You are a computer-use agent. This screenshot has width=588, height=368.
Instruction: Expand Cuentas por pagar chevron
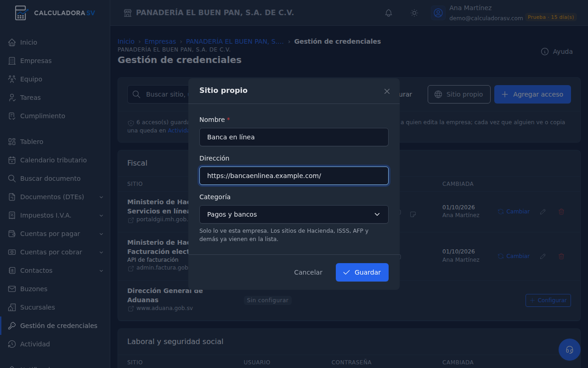click(x=101, y=234)
